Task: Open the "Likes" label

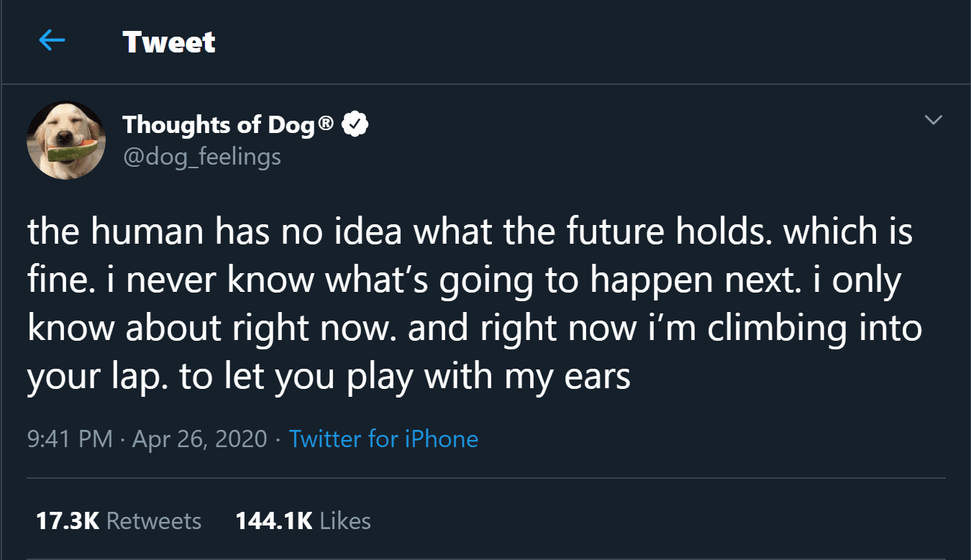Action: (x=345, y=520)
